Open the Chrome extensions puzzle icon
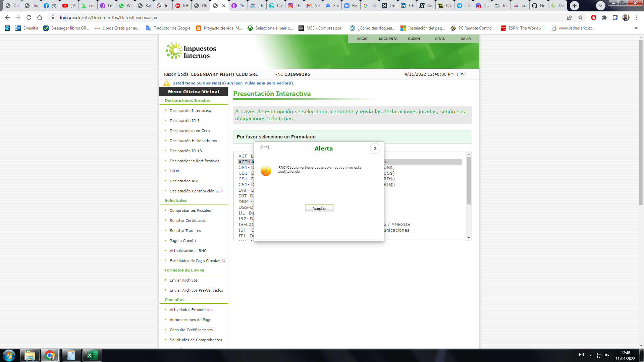Screen dimensions: 644x362 [x=604, y=17]
